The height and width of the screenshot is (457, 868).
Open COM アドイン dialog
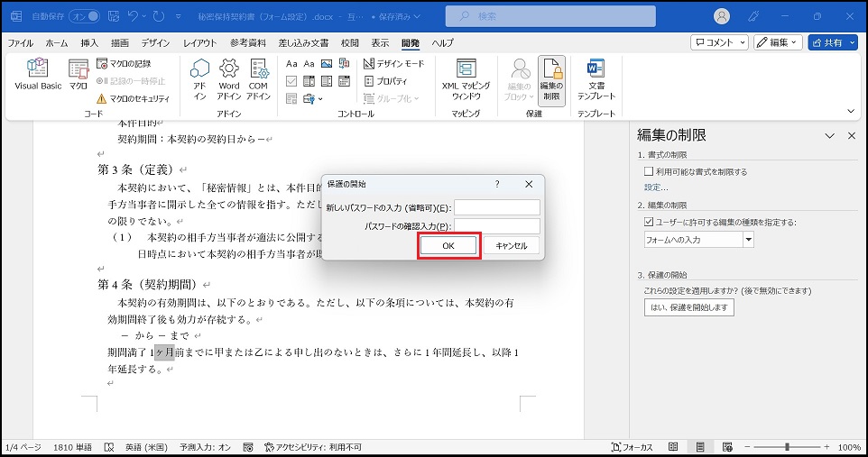(258, 80)
